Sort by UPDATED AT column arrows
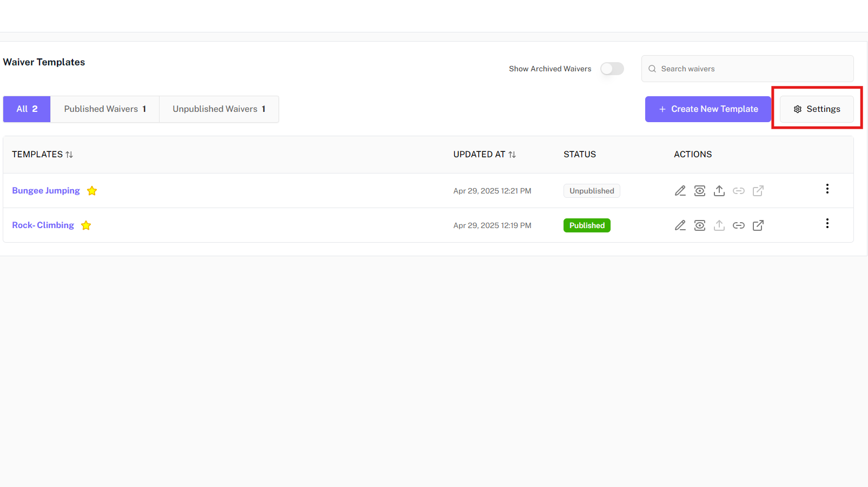Screen dimensions: 868x487 (x=512, y=155)
